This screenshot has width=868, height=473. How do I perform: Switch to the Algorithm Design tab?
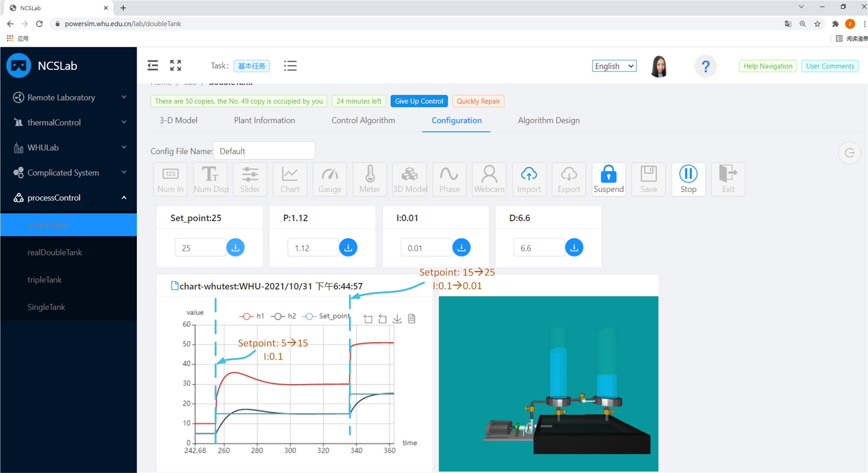pos(548,120)
